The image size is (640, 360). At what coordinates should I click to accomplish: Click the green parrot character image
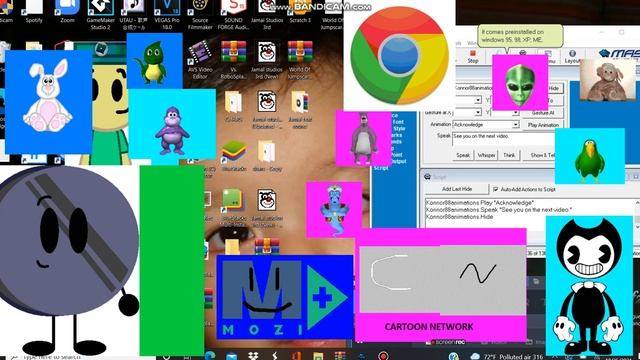click(590, 156)
